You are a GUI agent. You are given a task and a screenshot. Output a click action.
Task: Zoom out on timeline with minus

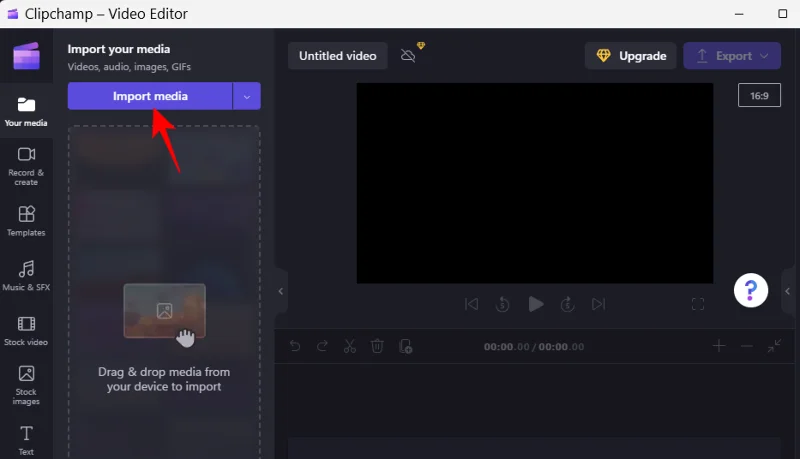[747, 346]
